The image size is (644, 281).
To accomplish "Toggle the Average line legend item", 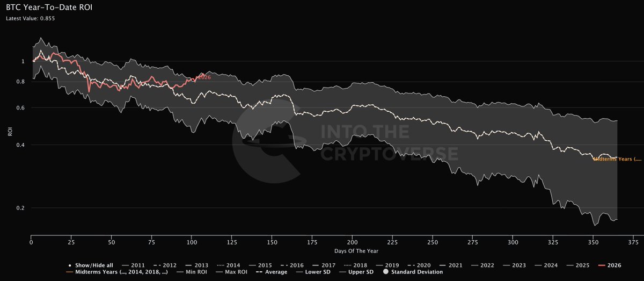I will pos(275,272).
